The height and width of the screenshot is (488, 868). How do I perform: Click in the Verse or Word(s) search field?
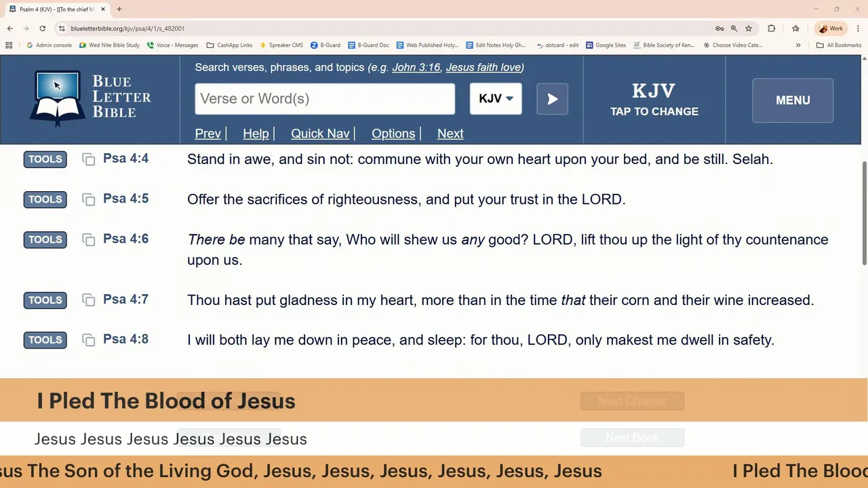coord(325,99)
